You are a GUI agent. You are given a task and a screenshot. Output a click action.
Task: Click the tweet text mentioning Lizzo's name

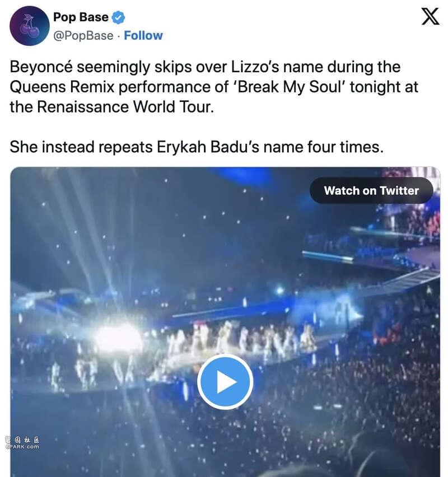tap(205, 67)
